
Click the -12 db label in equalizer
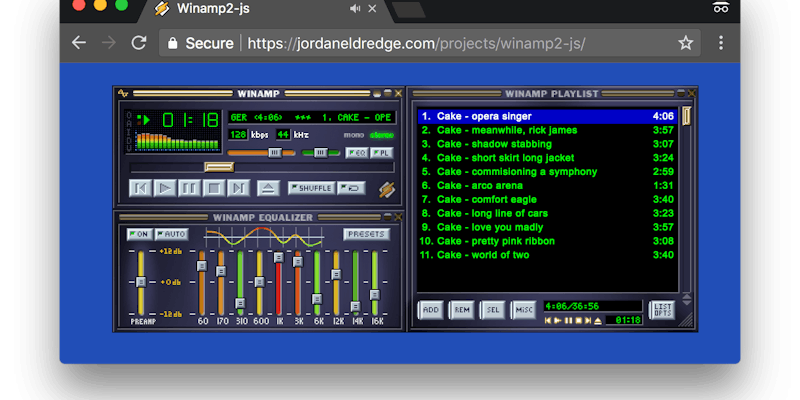[170, 314]
